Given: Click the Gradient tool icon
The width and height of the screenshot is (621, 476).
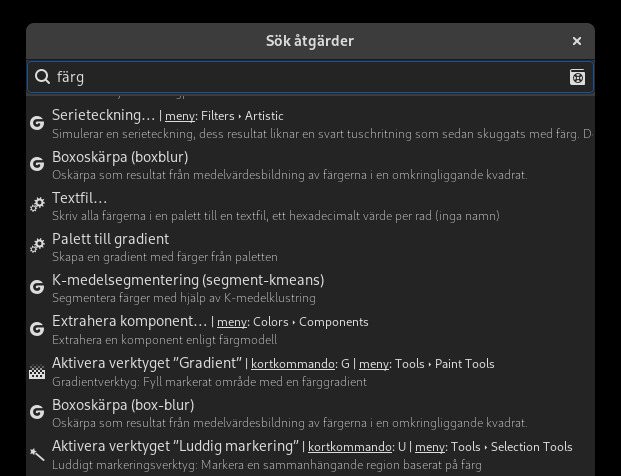Looking at the screenshot, I should 37,371.
